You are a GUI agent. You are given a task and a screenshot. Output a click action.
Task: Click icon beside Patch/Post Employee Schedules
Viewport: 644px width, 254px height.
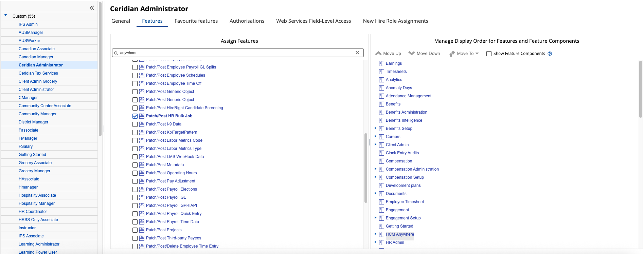coord(142,75)
